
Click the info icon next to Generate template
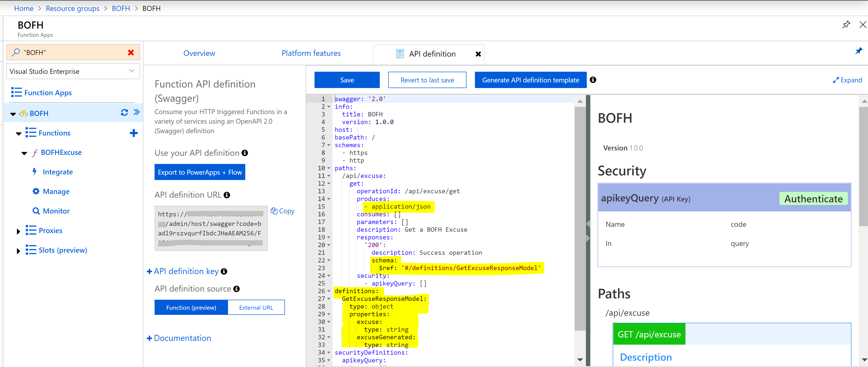pos(593,80)
